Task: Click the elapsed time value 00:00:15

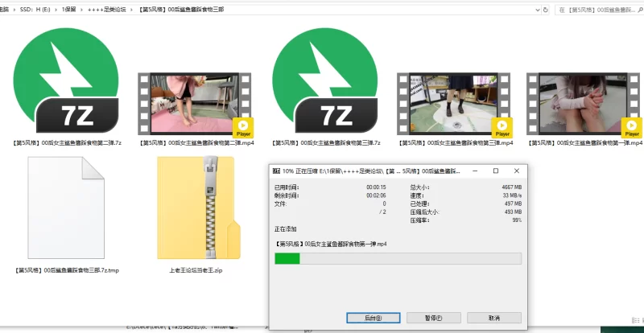Action: 376,187
